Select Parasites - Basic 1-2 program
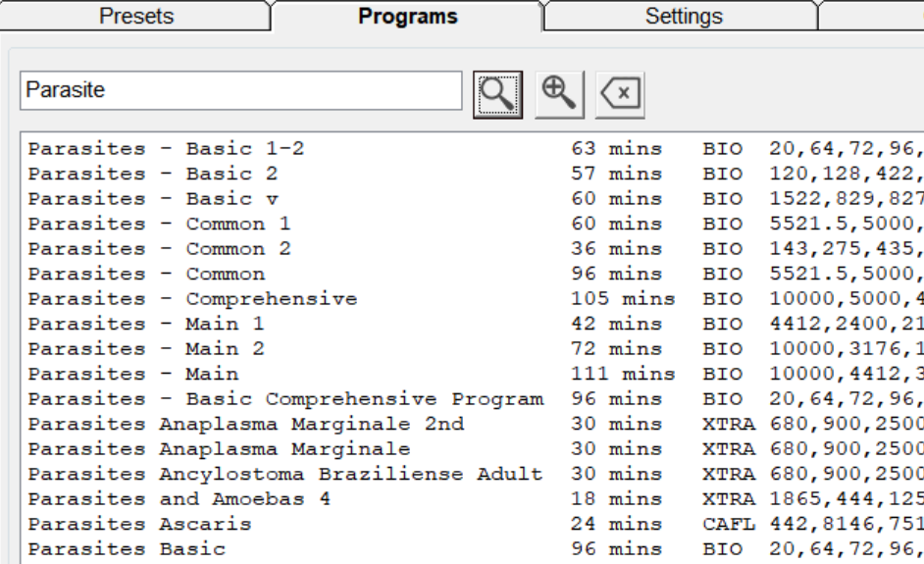The height and width of the screenshot is (564, 924). 166,149
